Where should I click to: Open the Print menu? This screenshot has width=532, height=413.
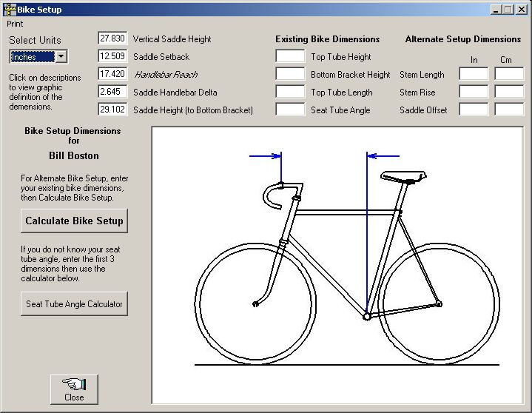[15, 24]
